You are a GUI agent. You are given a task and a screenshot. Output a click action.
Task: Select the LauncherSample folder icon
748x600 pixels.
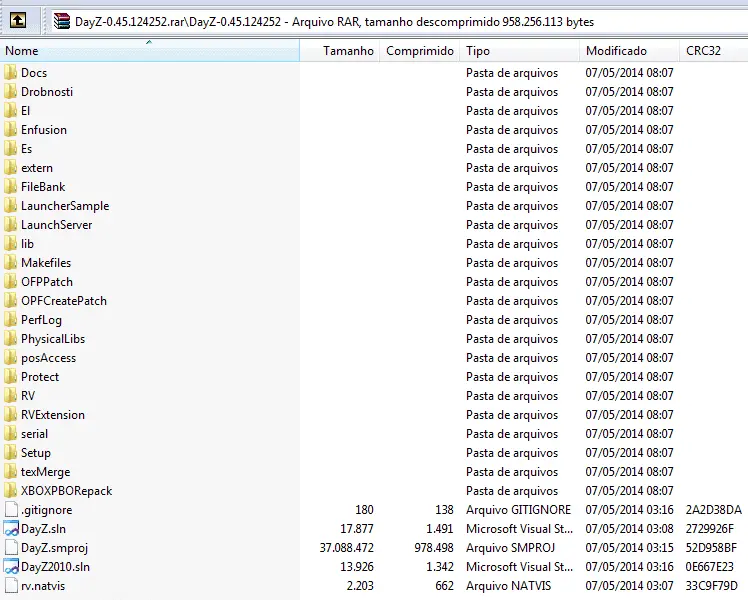click(x=10, y=206)
